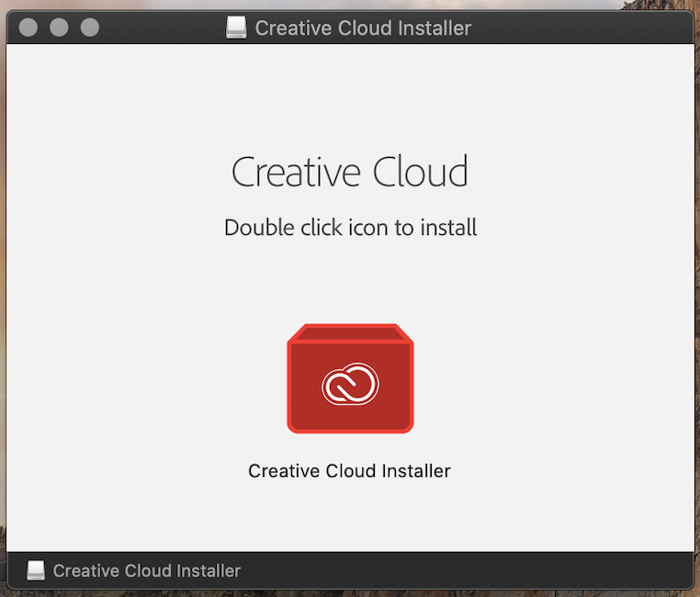This screenshot has height=597, width=700.
Task: Select the Creative Cloud Installer file name label
Action: click(x=350, y=471)
